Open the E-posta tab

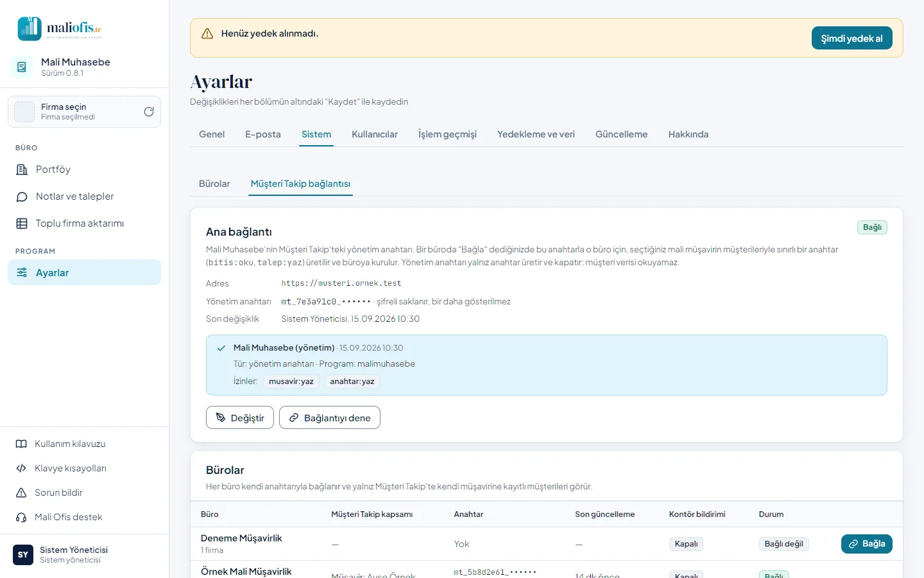[x=263, y=134]
